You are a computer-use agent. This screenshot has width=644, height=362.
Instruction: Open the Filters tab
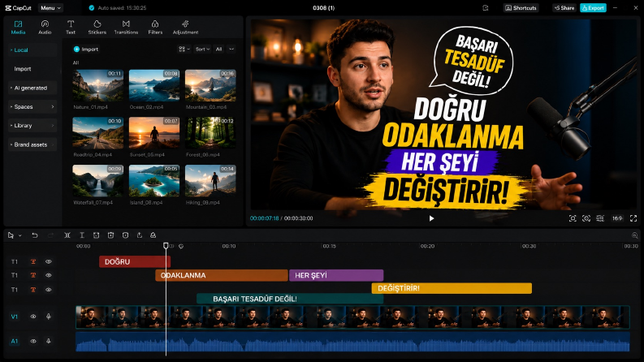pos(155,27)
